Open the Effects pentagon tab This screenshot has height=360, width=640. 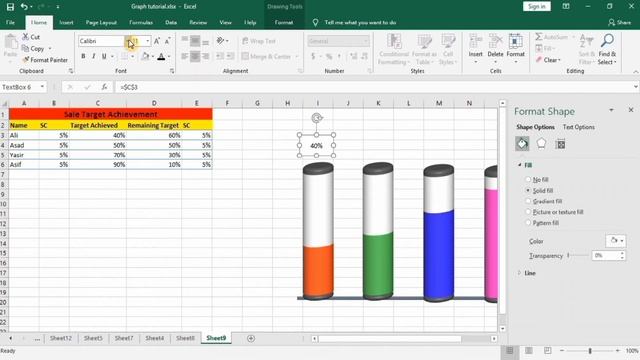[x=541, y=144]
